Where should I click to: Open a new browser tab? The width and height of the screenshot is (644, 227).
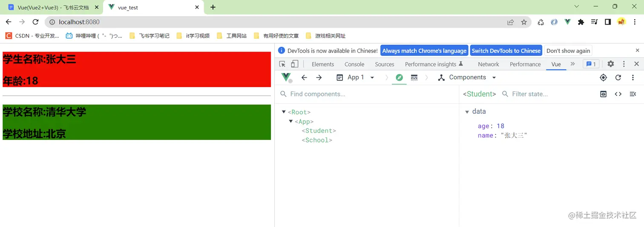(213, 7)
